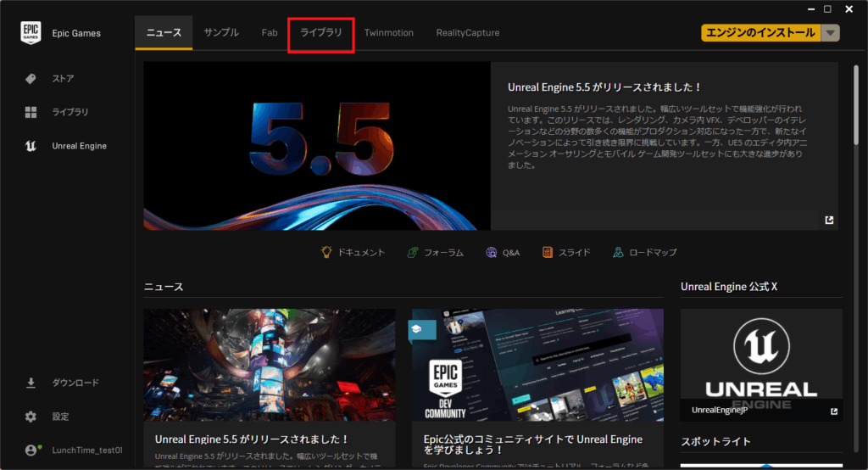Switch to the Twinmotion tab
The width and height of the screenshot is (868, 470).
click(x=389, y=33)
